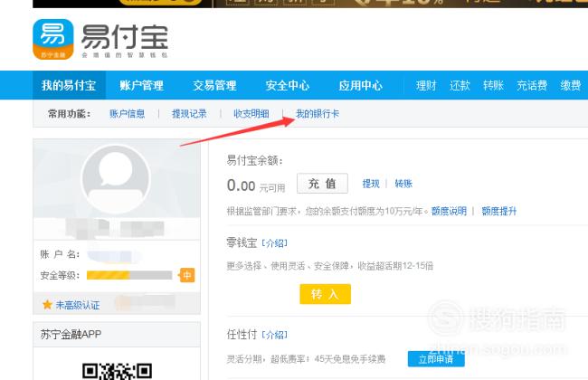
Task: Click the 苏宁金融APP QR code
Action: [117, 371]
